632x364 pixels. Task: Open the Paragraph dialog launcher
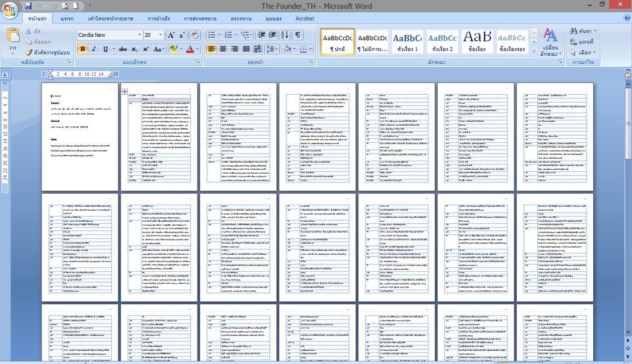[311, 62]
